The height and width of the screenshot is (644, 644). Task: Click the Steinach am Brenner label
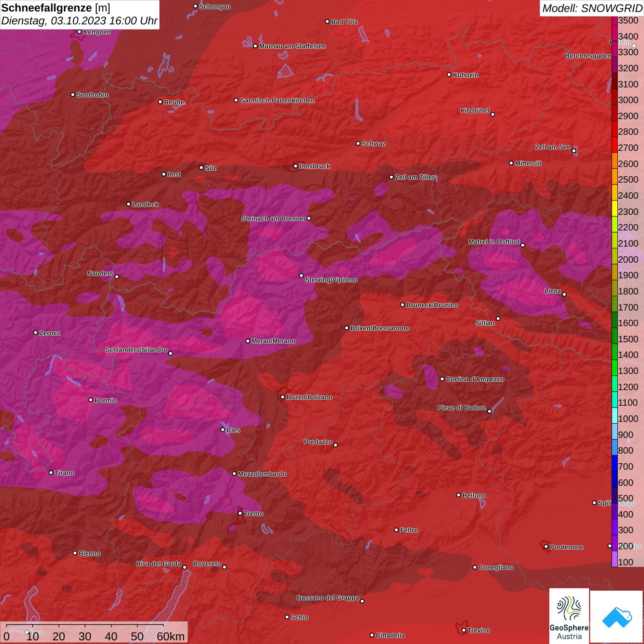pos(273,218)
